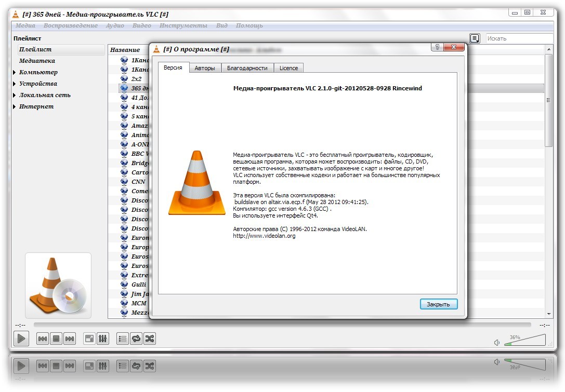
Task: Enable shuffle random playback
Action: 150,339
